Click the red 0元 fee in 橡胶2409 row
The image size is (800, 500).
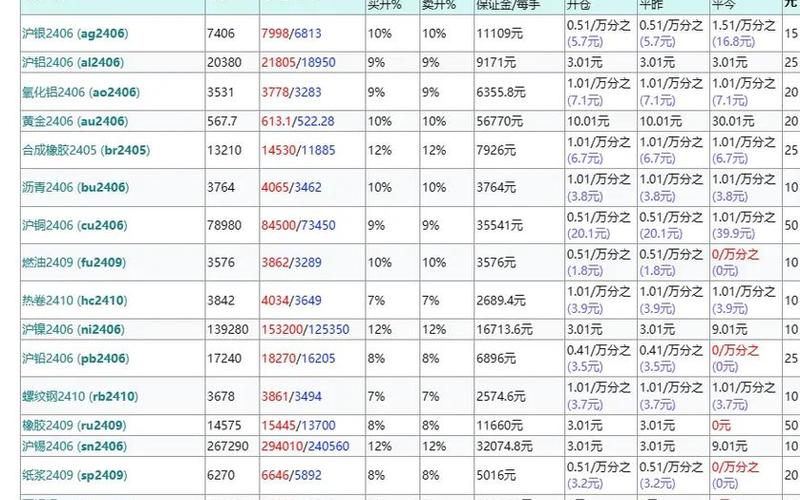(722, 425)
